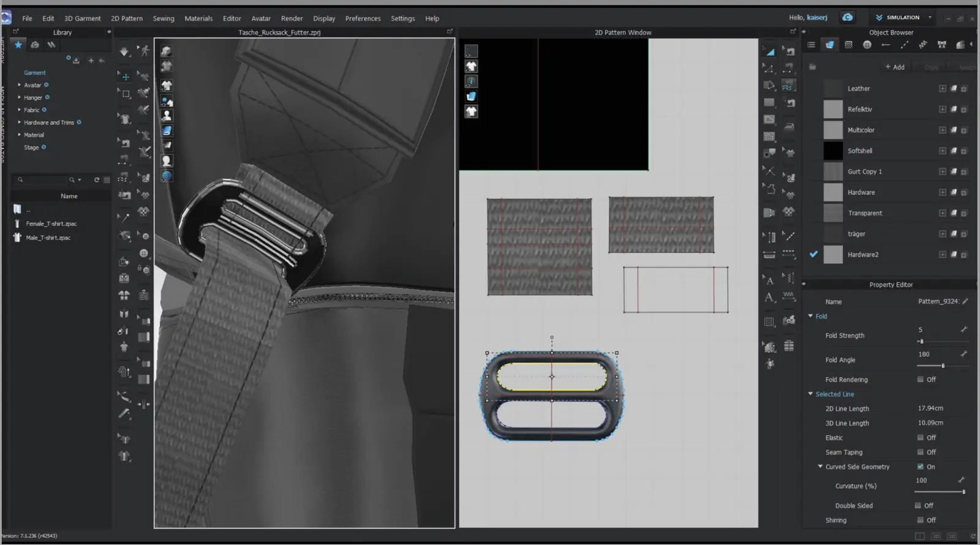
Task: Collapse the Fold section in Property Editor
Action: point(810,316)
